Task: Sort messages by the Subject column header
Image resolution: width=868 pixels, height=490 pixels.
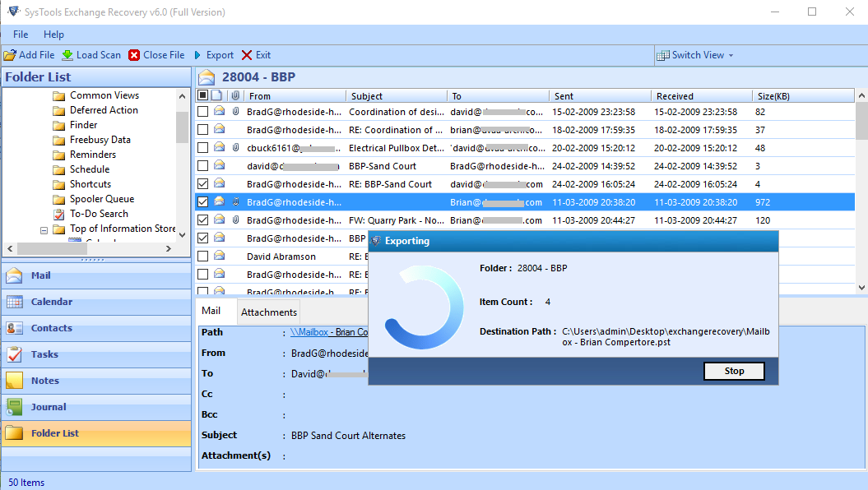Action: (397, 95)
